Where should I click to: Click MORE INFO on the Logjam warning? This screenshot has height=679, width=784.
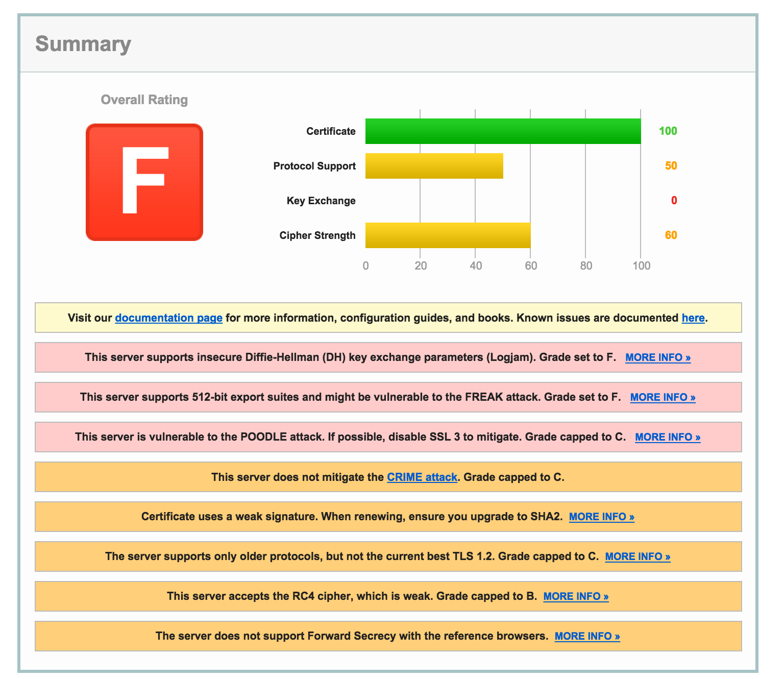(657, 357)
